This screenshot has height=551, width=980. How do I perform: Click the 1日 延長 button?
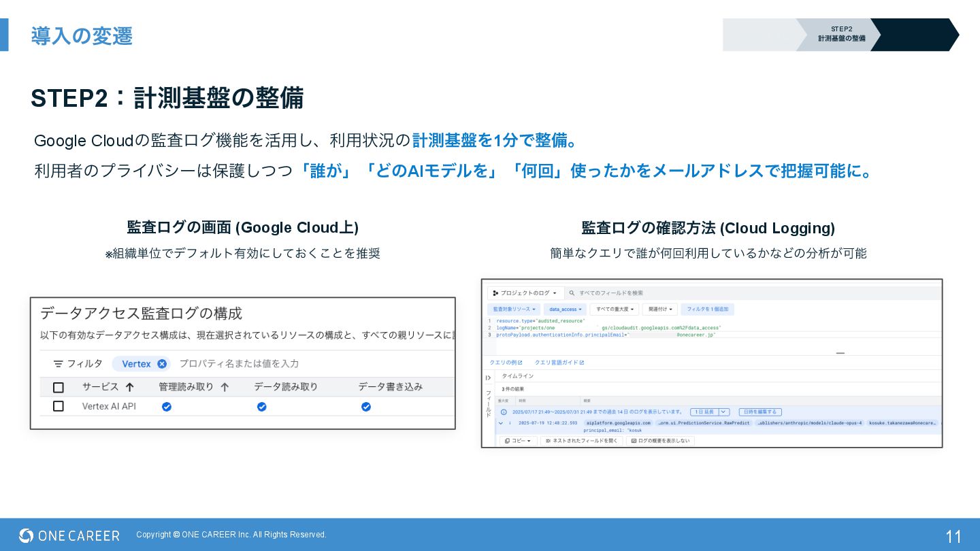click(704, 412)
